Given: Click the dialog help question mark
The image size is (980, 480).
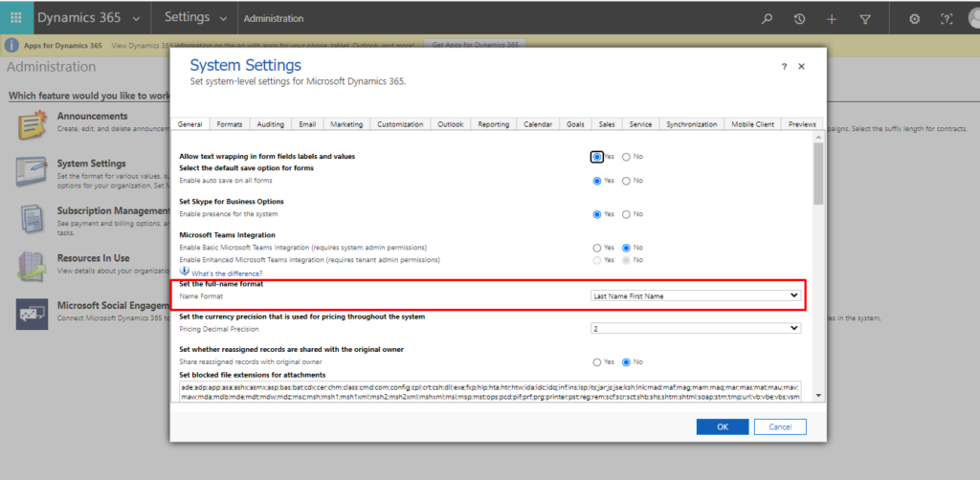Looking at the screenshot, I should (x=785, y=67).
